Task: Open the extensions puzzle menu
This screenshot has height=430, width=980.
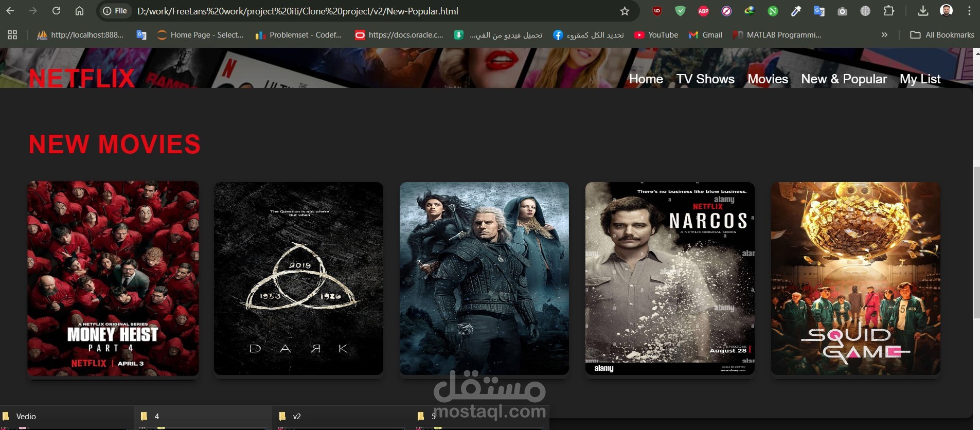Action: (x=888, y=11)
